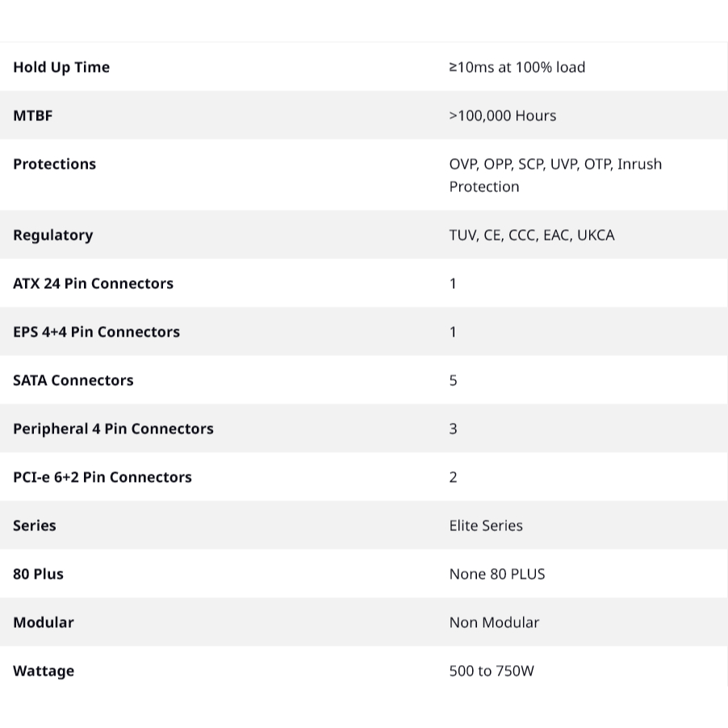Select the ≥10ms at 100% load value

tap(517, 67)
